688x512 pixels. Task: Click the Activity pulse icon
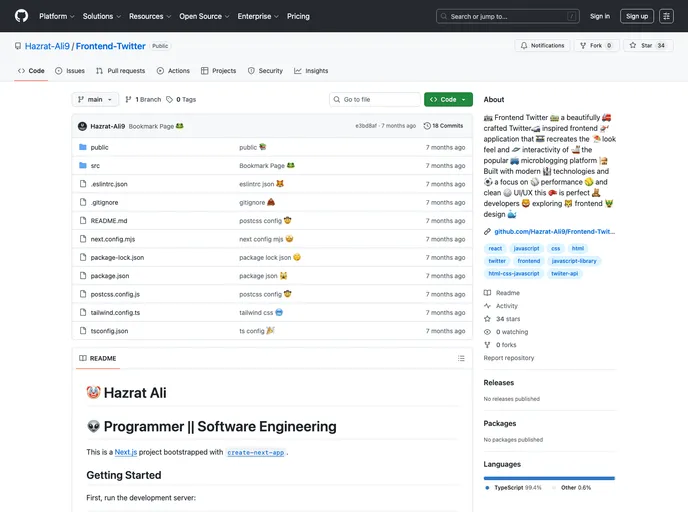(x=487, y=306)
